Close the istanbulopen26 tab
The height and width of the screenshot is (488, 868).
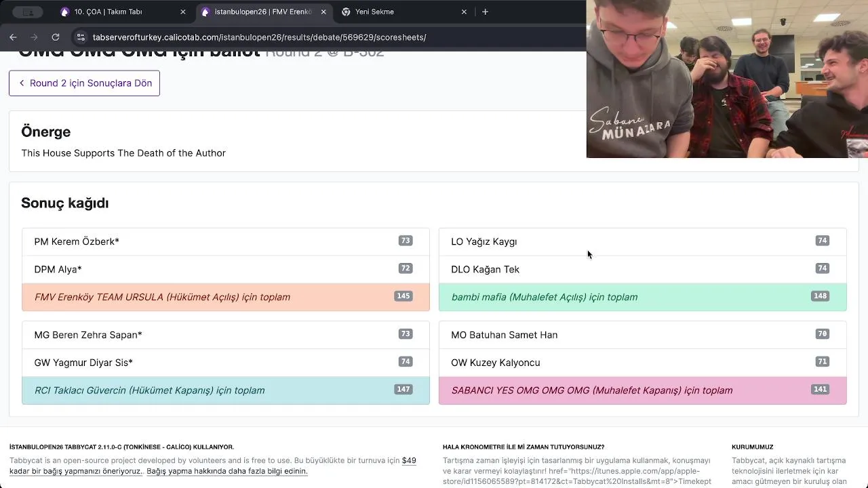pos(323,12)
